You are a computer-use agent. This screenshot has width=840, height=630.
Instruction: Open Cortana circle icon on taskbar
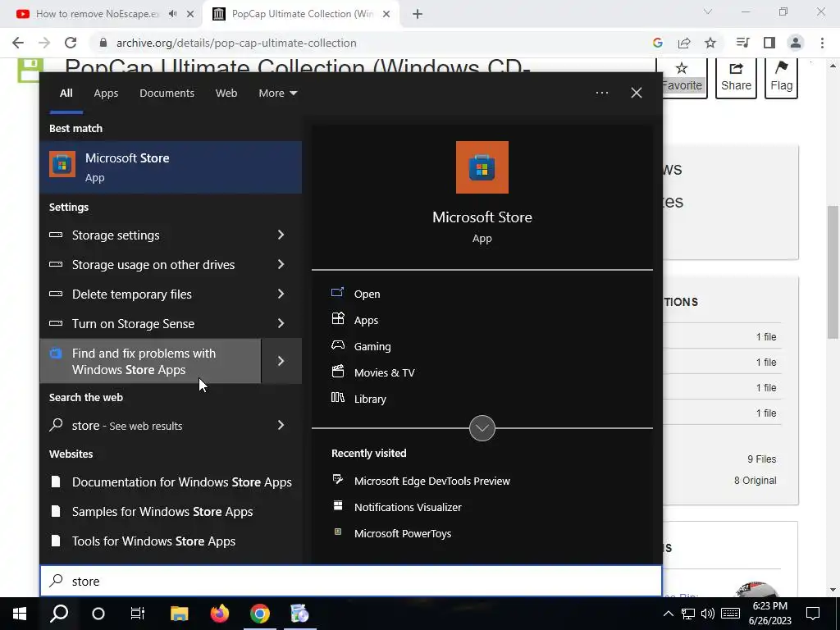[98, 614]
